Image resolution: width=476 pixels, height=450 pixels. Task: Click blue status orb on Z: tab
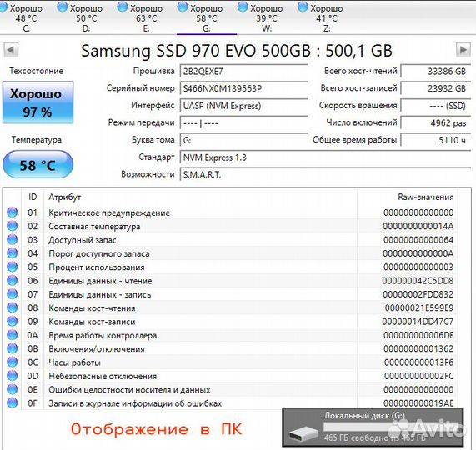[x=303, y=7]
